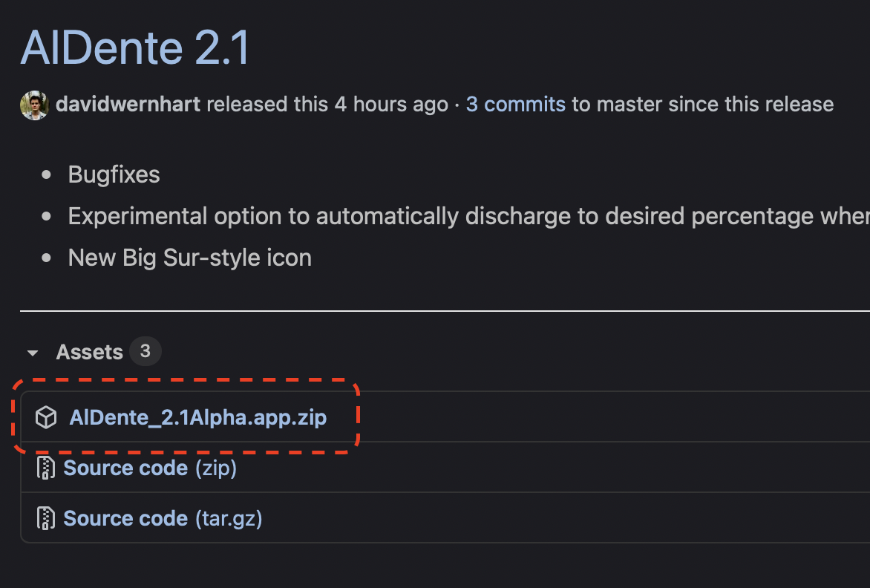870x588 pixels.
Task: Click the package cube icon beside AlDente zip
Action: tap(46, 417)
